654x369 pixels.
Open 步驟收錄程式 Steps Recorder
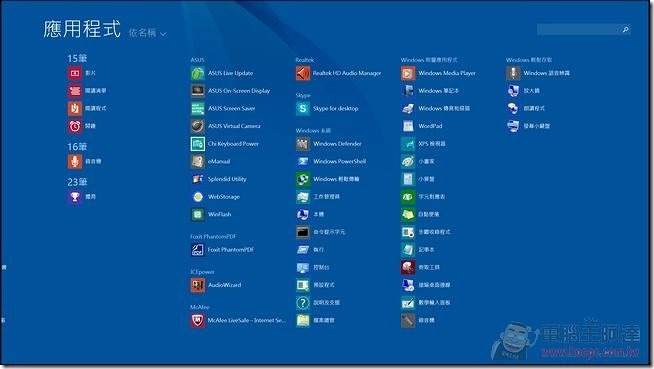[426, 232]
